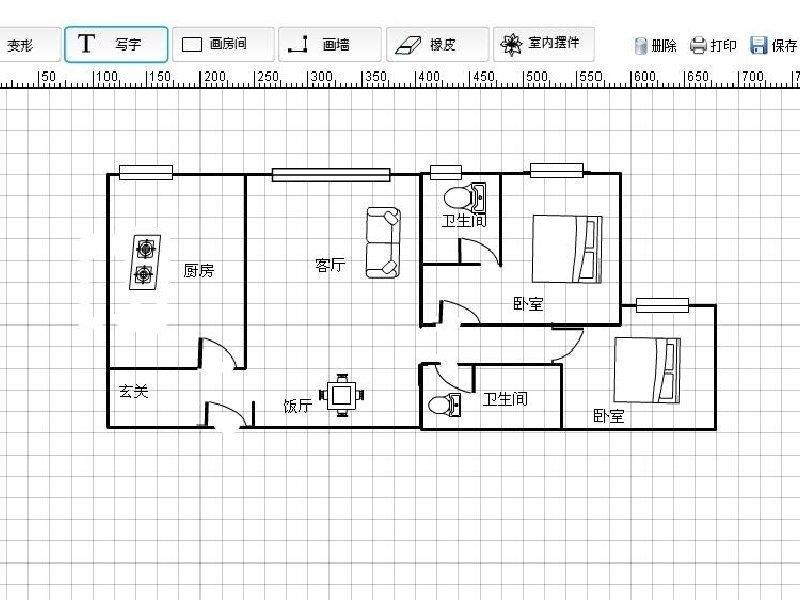Print the floor plan with 打印
Image resolution: width=800 pixels, height=600 pixels.
click(x=714, y=46)
